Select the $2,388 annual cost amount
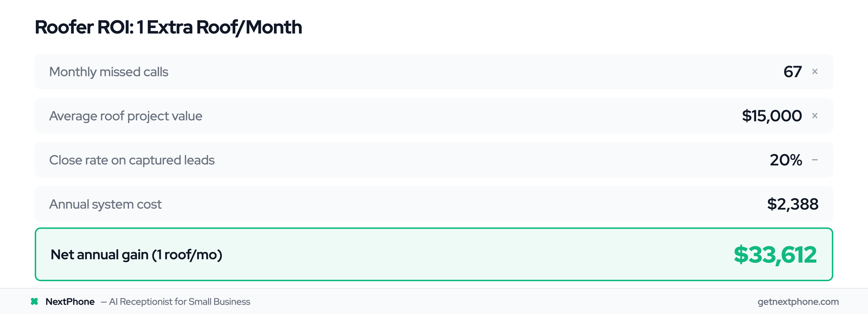Viewport: 868px width, 314px height. point(793,204)
